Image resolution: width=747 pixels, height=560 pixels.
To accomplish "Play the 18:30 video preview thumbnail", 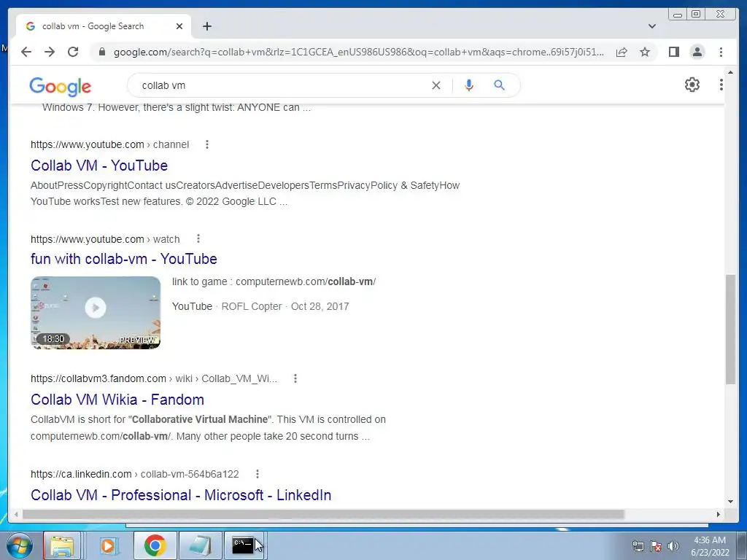I will click(96, 312).
